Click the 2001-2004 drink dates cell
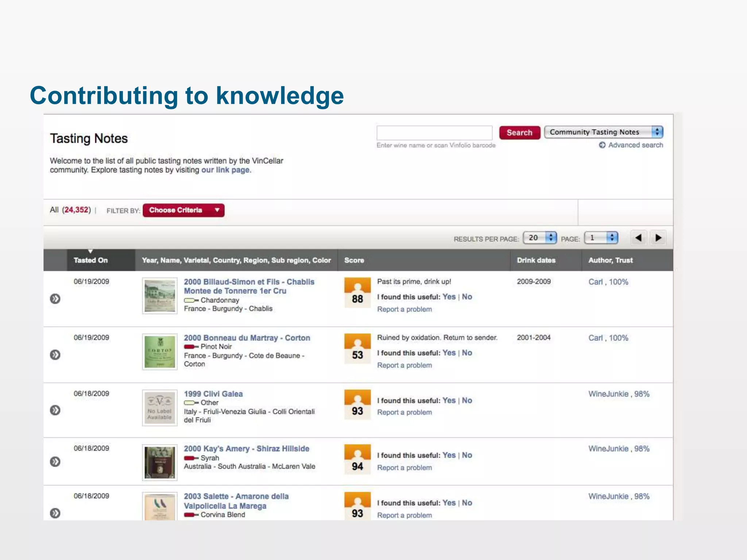The image size is (747, 560). coord(534,338)
